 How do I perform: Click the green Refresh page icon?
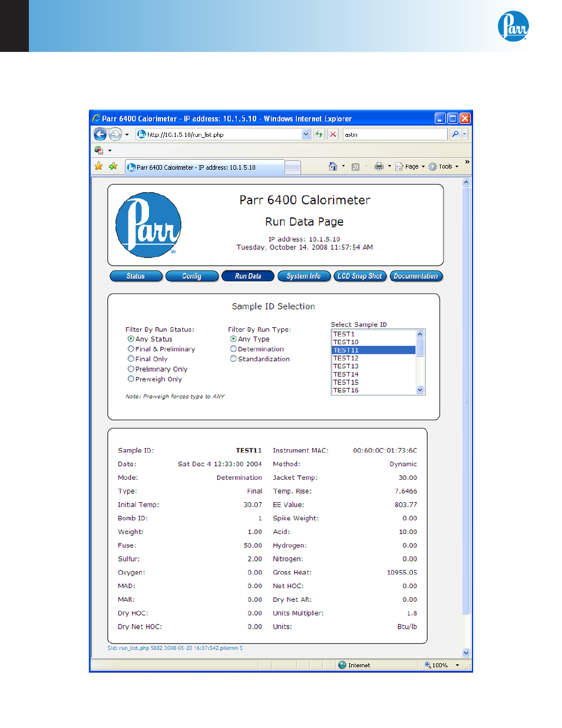coord(319,134)
